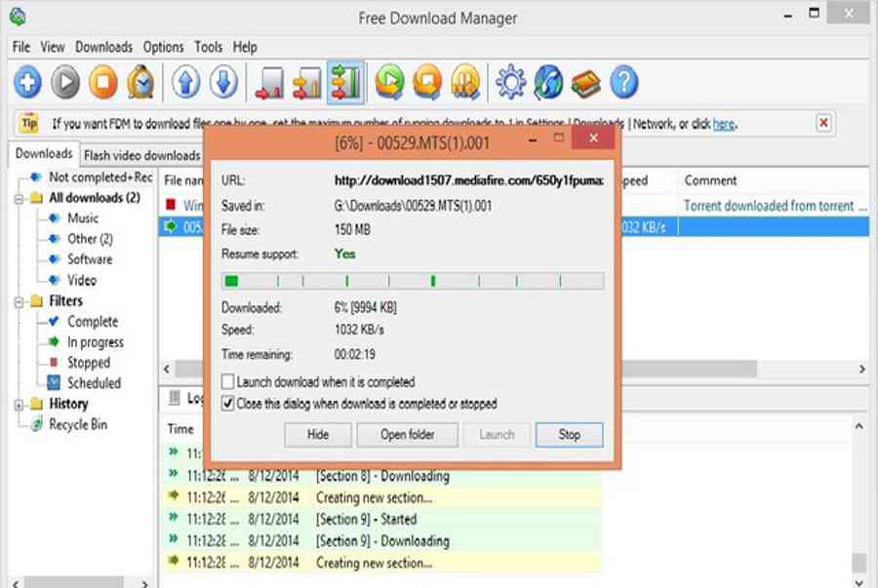Enable Launch download when it is completed
The height and width of the screenshot is (588, 878).
click(x=227, y=382)
